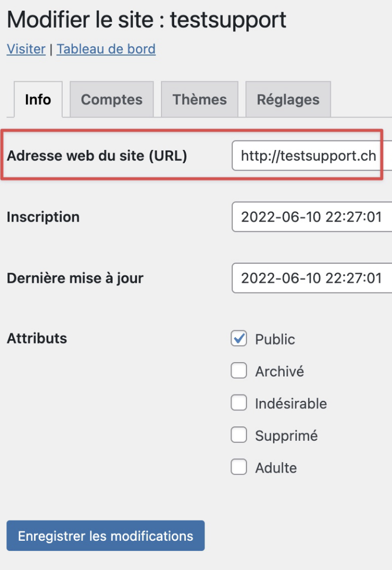This screenshot has height=570, width=392.
Task: Toggle the Adulte checkbox
Action: (239, 468)
